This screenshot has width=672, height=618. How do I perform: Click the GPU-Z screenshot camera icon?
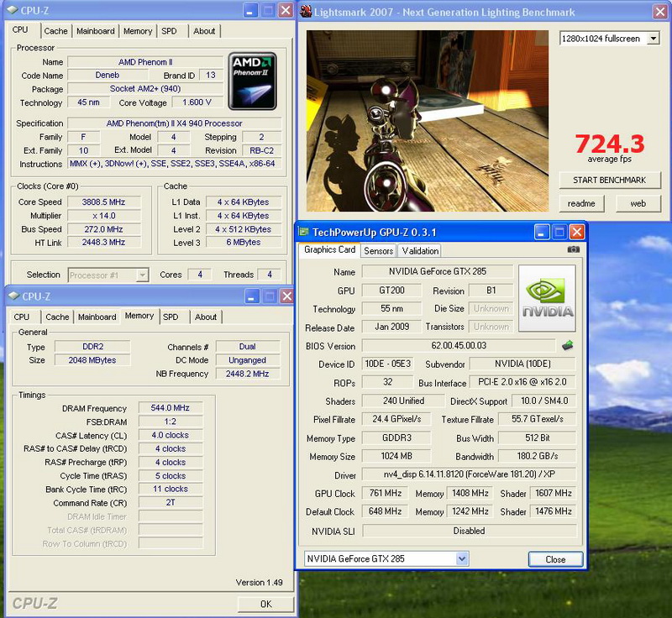573,249
